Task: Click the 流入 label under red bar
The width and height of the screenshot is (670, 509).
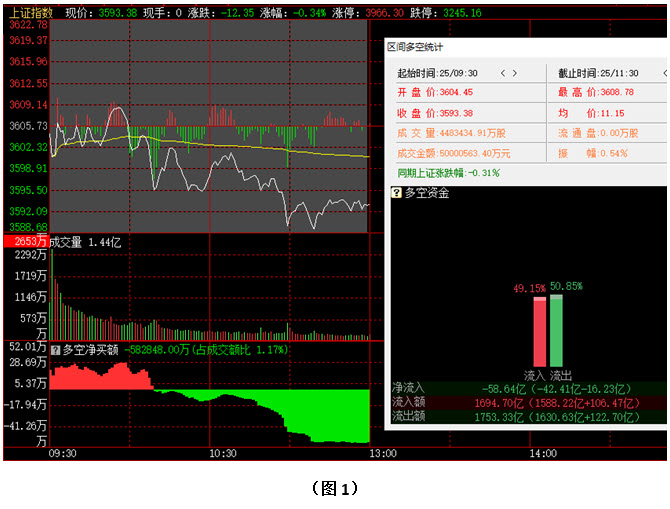Action: (x=535, y=376)
